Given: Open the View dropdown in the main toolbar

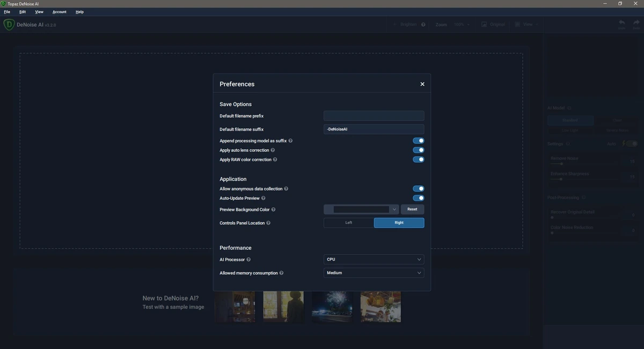Looking at the screenshot, I should (527, 25).
